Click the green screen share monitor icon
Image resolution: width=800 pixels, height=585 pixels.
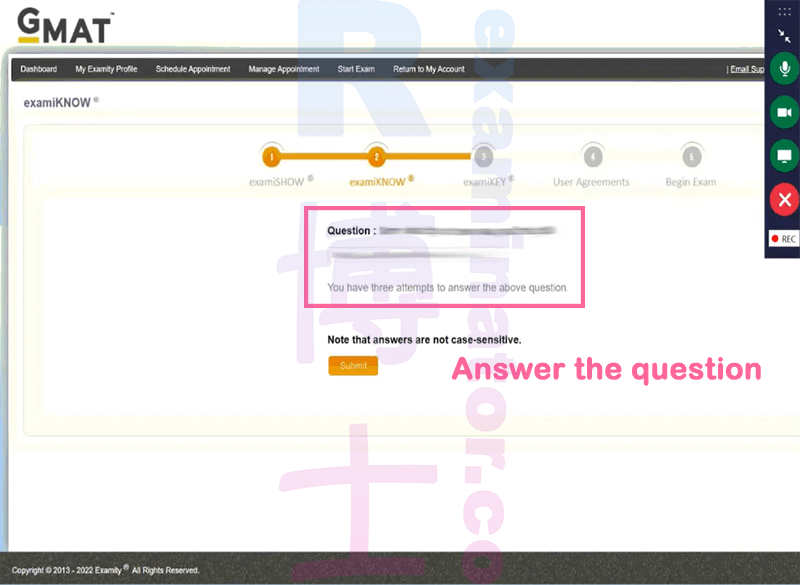pos(784,156)
